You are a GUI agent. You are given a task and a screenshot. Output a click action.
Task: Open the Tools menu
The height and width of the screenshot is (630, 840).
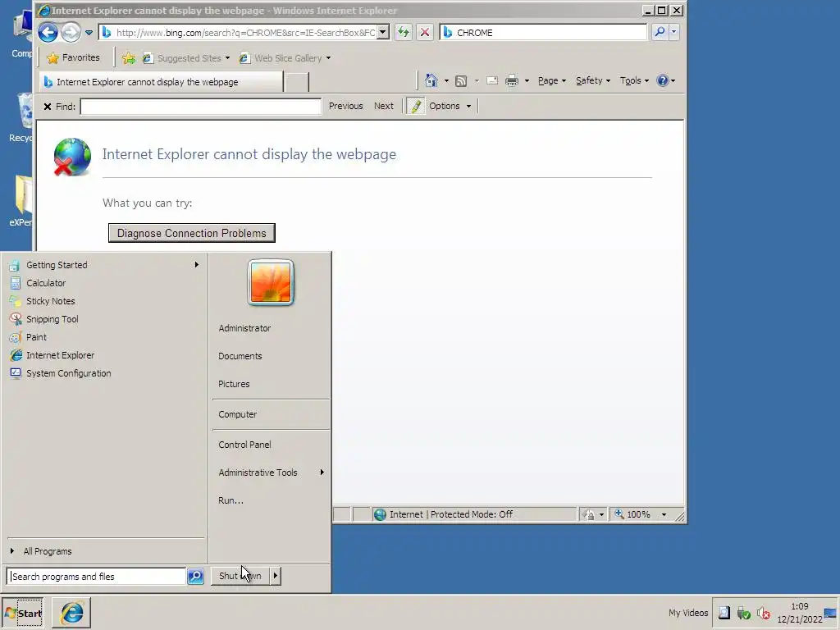point(634,81)
